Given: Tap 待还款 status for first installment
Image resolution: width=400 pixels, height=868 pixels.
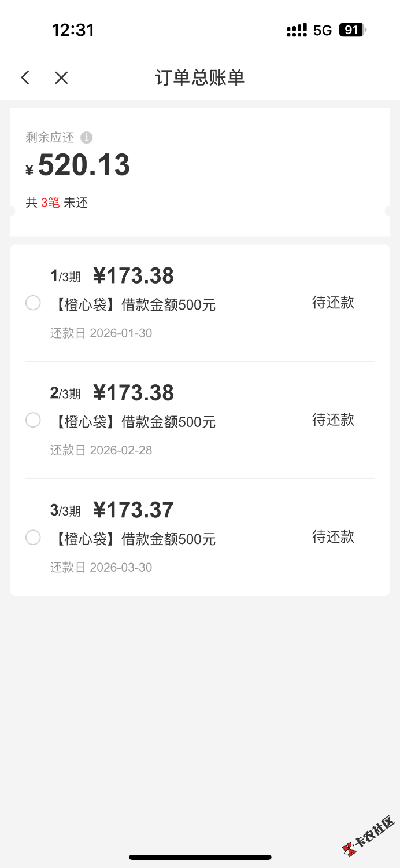Looking at the screenshot, I should coord(333,303).
